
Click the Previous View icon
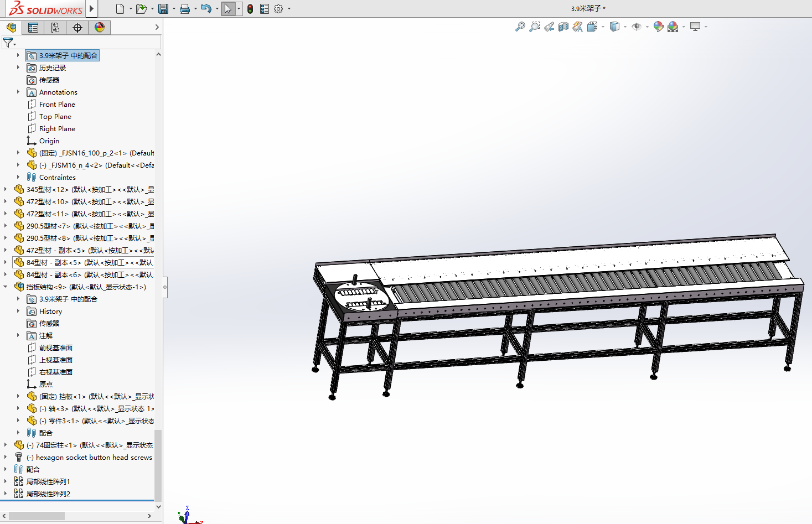point(549,27)
